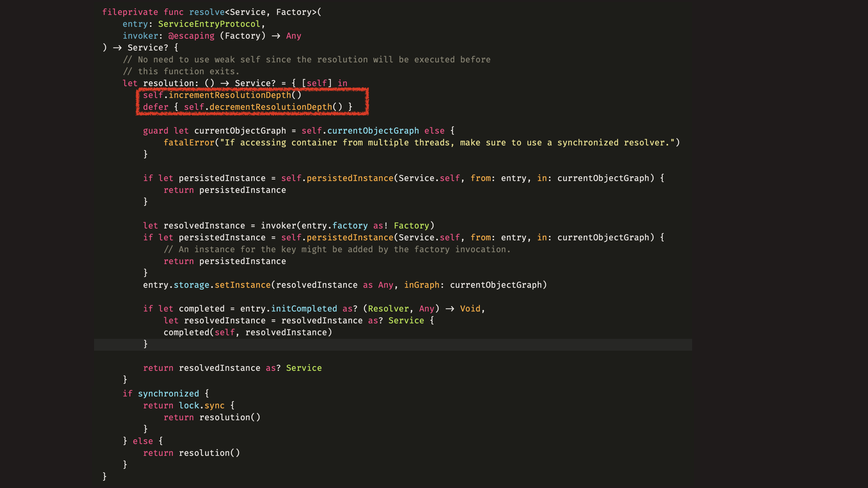The width and height of the screenshot is (868, 488).
Task: Click setInstance method on entry.storage
Action: pyautogui.click(x=242, y=285)
